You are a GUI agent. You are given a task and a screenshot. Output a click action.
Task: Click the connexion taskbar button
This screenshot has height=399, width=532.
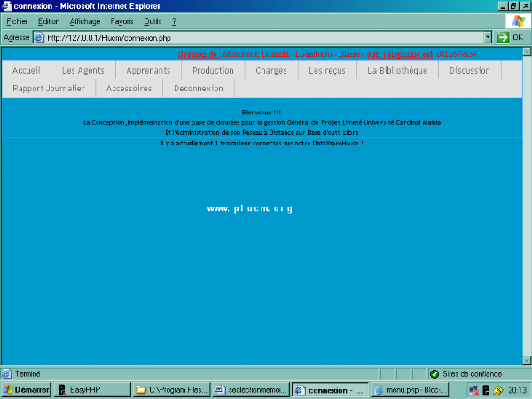330,390
